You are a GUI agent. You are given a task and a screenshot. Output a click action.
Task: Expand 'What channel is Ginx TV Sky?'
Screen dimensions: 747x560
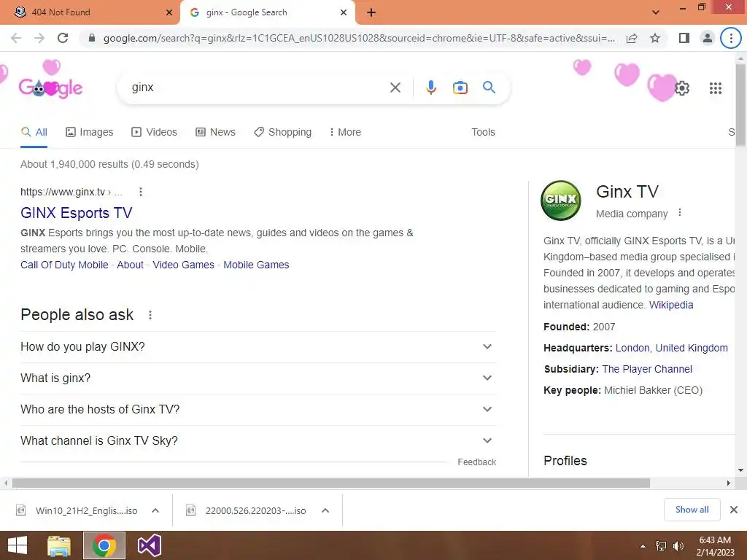258,441
